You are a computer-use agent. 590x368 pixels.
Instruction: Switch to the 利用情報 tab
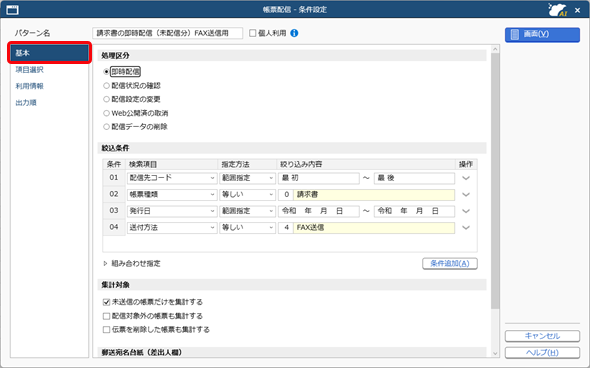29,86
